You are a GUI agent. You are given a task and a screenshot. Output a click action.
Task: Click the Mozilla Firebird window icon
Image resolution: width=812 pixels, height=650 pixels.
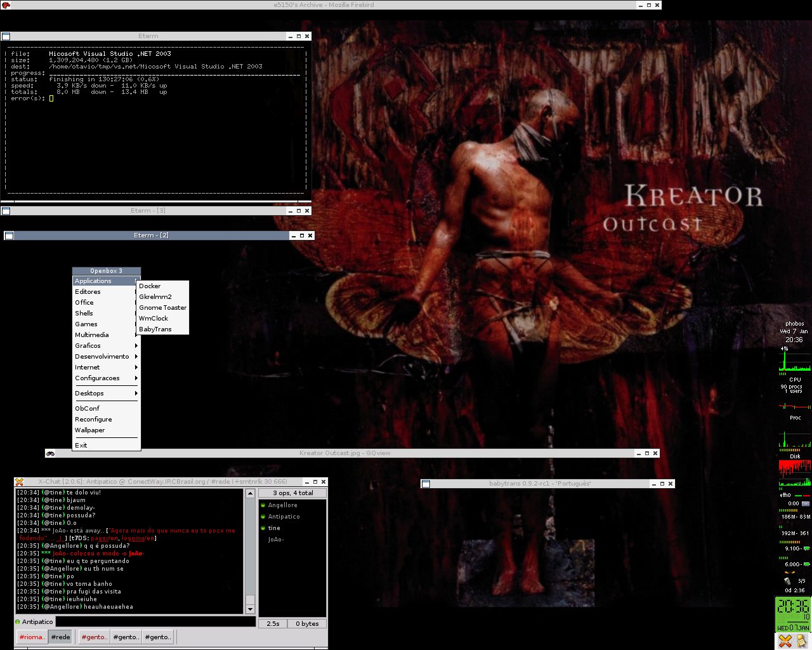6,4
